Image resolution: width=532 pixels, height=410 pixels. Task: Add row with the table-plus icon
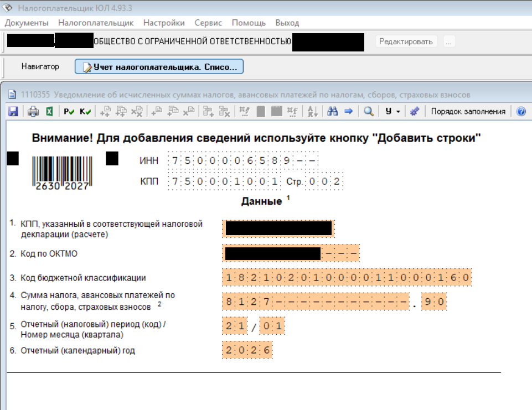tap(208, 111)
